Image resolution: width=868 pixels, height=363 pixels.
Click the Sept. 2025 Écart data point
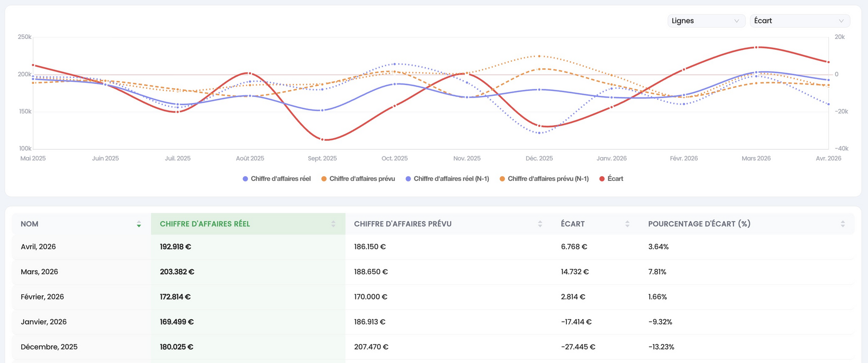[322, 140]
